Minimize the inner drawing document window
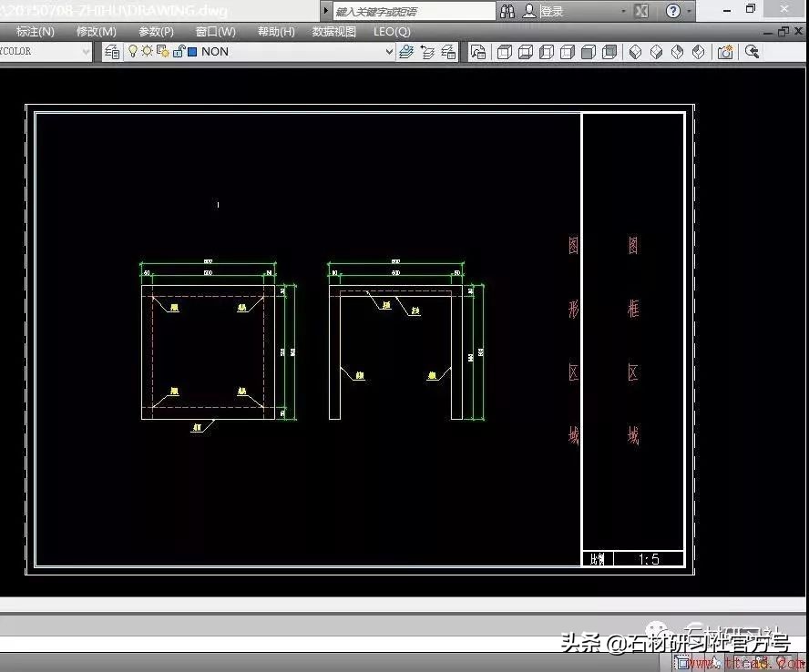 click(768, 34)
